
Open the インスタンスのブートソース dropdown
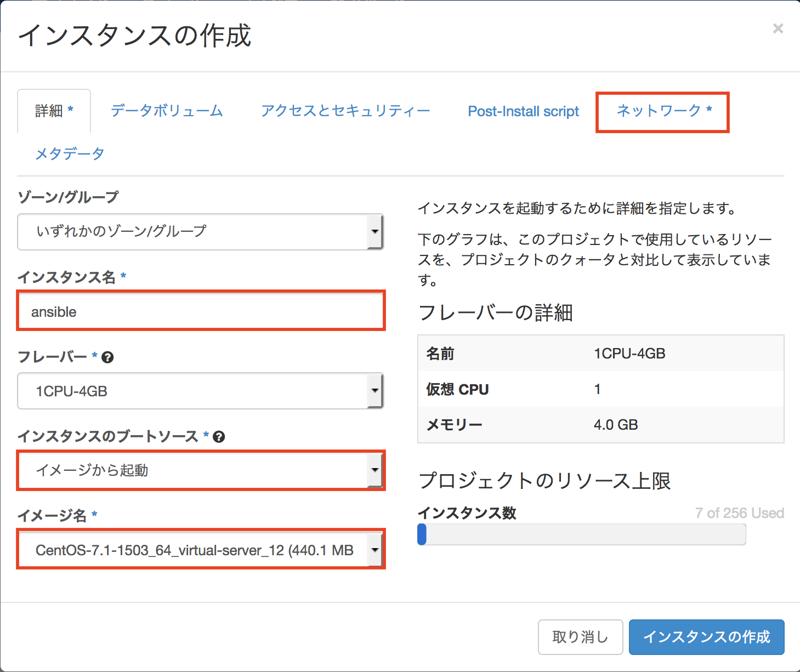click(200, 470)
